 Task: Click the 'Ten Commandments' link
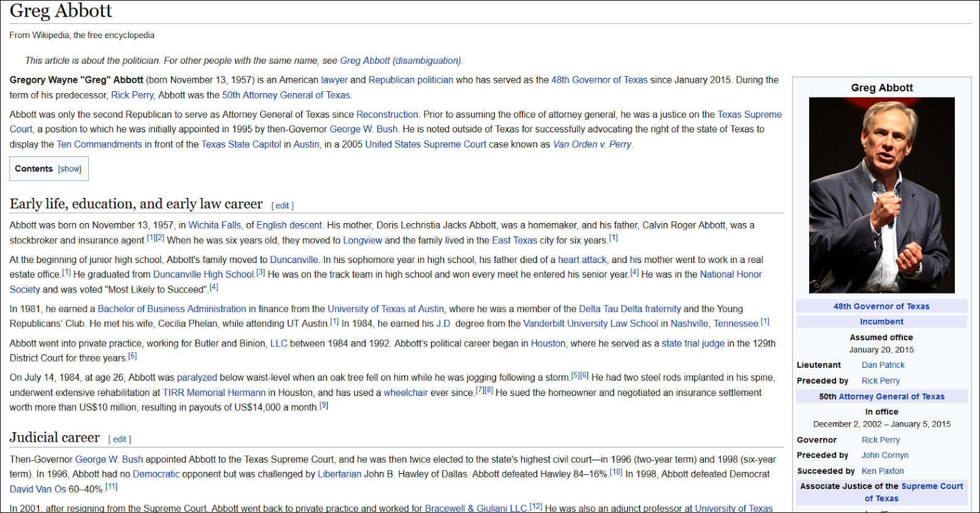coord(99,145)
